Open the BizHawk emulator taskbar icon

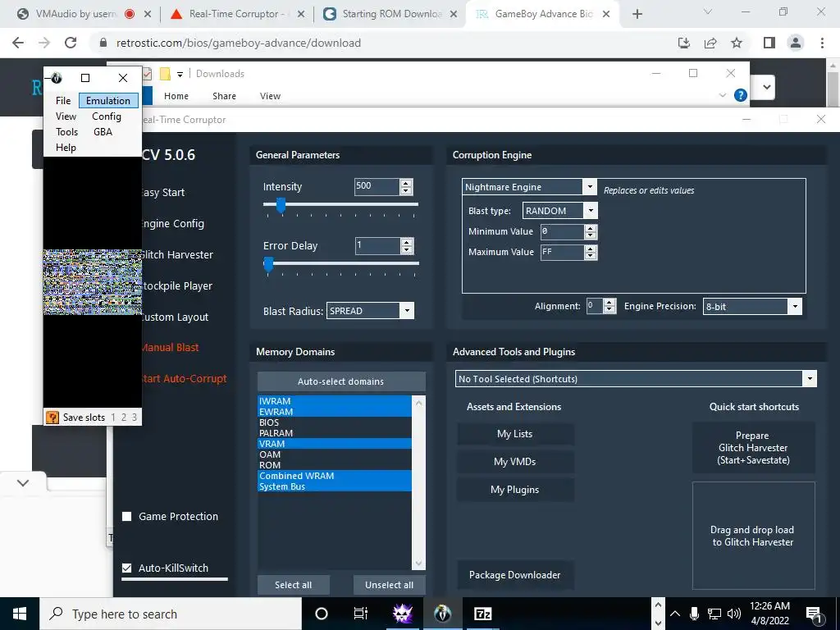point(442,614)
